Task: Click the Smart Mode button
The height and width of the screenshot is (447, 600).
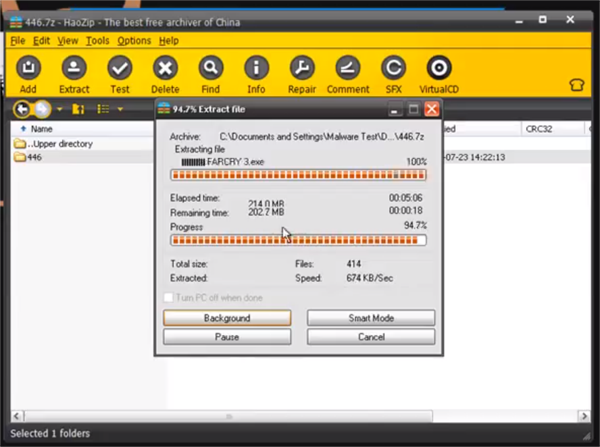Action: click(x=371, y=318)
